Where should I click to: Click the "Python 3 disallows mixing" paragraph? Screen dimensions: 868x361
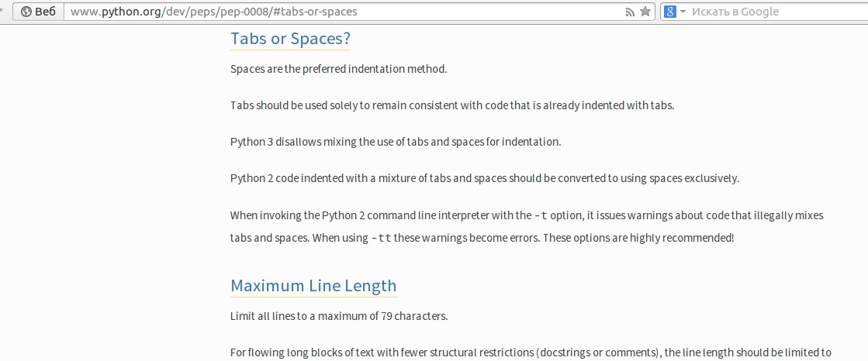coord(396,142)
